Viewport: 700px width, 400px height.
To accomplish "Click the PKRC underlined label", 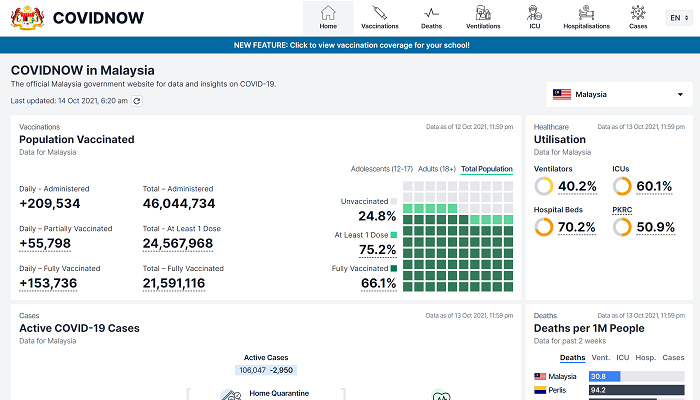I will (x=622, y=210).
